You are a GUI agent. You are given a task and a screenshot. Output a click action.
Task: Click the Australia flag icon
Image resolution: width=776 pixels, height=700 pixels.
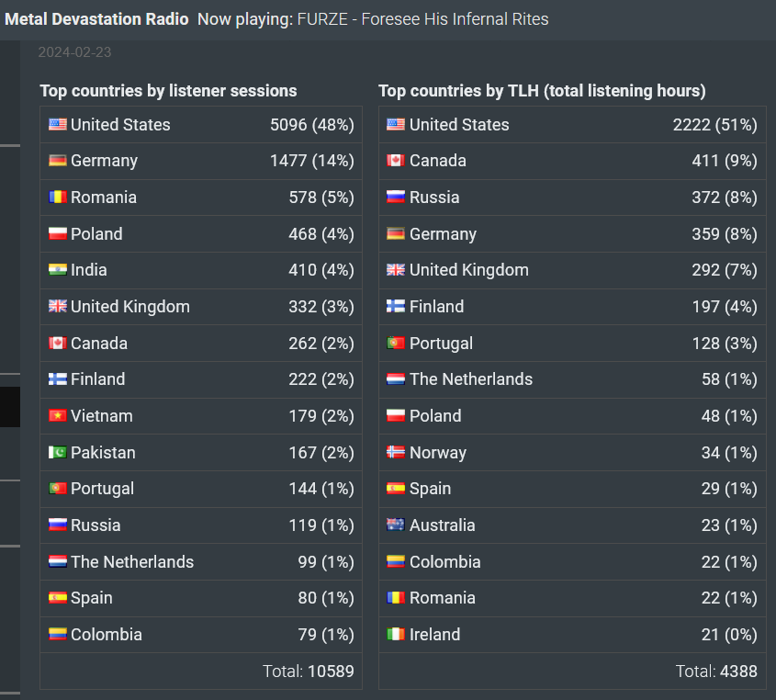coord(396,525)
